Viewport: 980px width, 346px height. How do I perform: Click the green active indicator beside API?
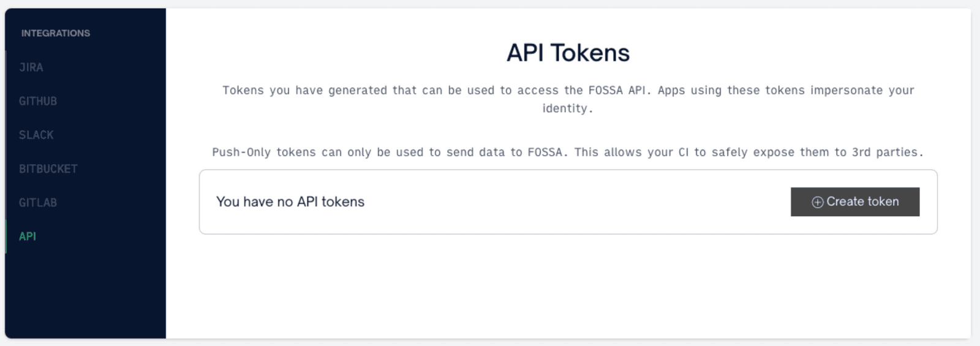pyautogui.click(x=6, y=236)
